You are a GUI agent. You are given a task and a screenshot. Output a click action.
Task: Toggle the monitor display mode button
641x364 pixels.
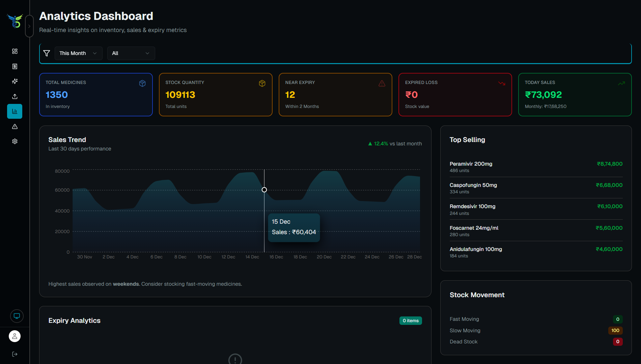tap(17, 316)
